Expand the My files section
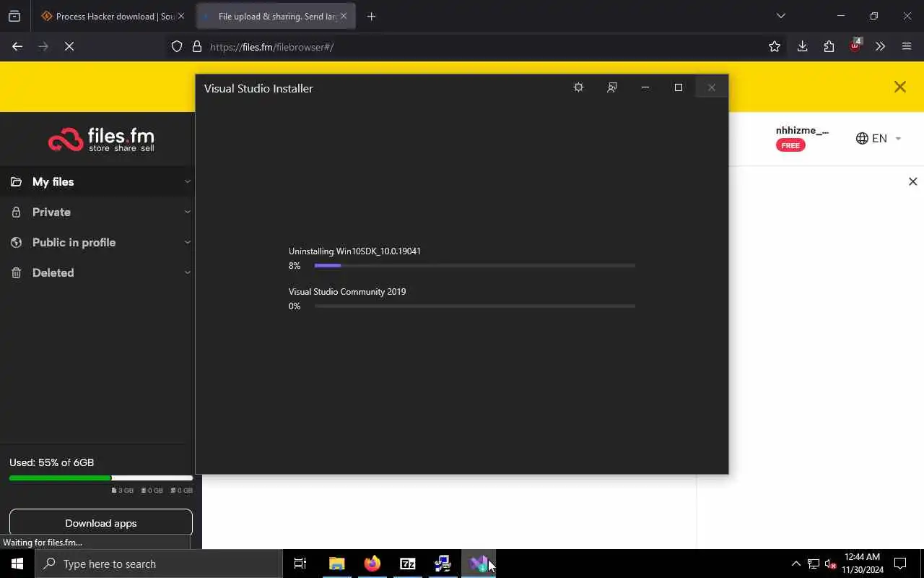 (x=188, y=181)
